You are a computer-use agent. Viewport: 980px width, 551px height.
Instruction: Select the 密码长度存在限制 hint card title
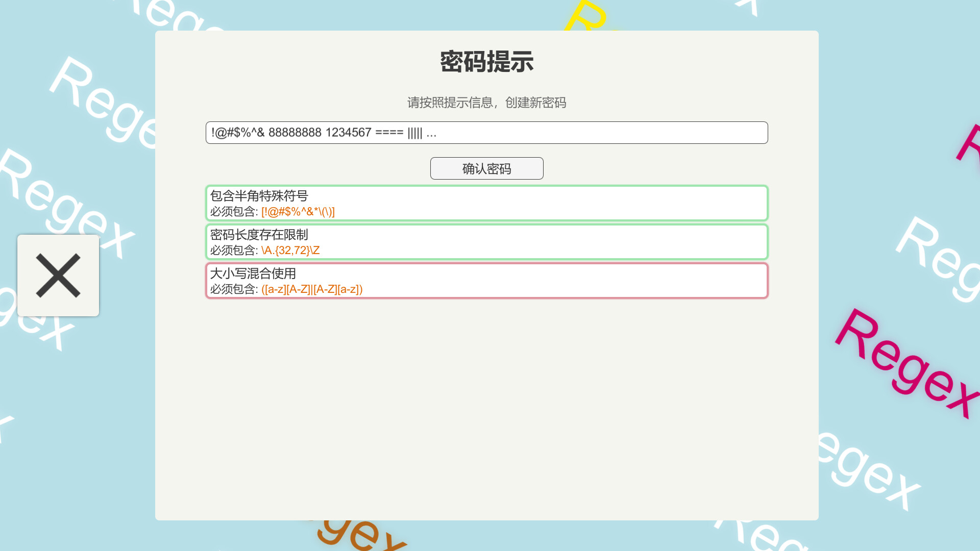pyautogui.click(x=259, y=235)
